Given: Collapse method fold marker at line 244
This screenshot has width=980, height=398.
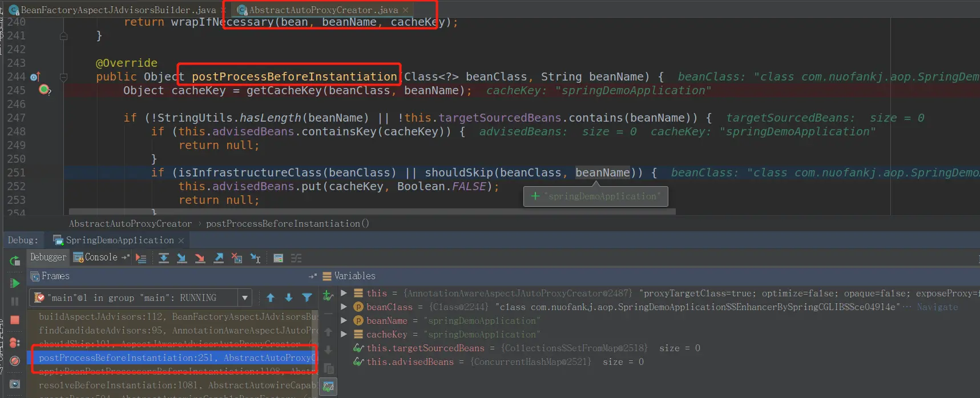Looking at the screenshot, I should [x=63, y=77].
